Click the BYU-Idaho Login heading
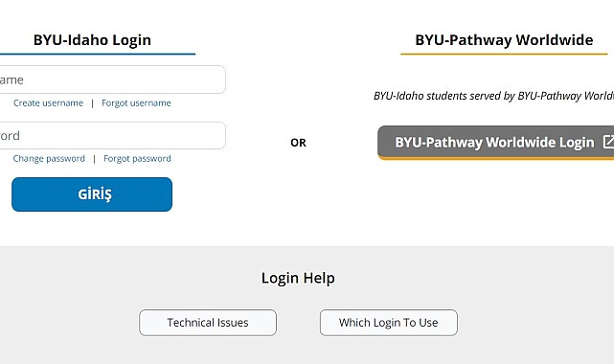This screenshot has height=364, width=614. point(92,40)
